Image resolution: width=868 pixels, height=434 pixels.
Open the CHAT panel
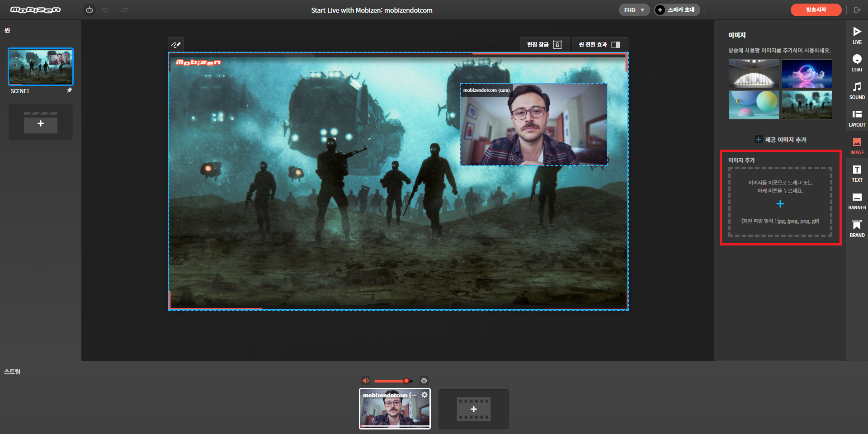pyautogui.click(x=857, y=63)
